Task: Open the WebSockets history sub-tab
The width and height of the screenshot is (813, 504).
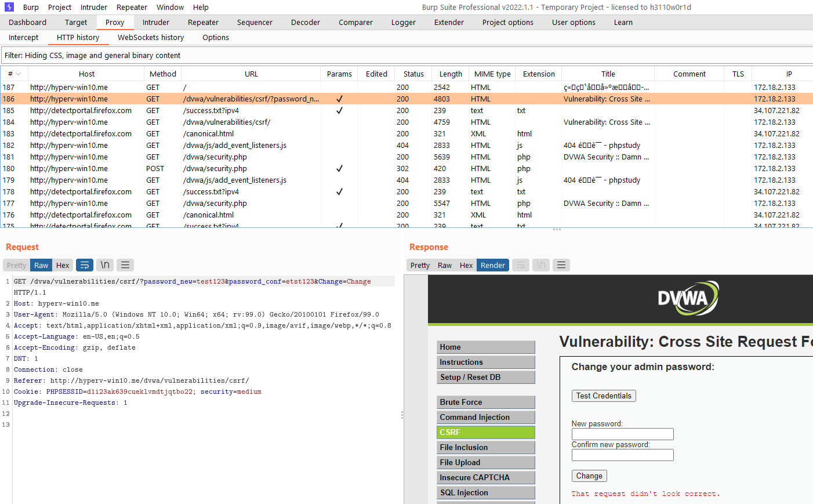Action: (x=151, y=37)
